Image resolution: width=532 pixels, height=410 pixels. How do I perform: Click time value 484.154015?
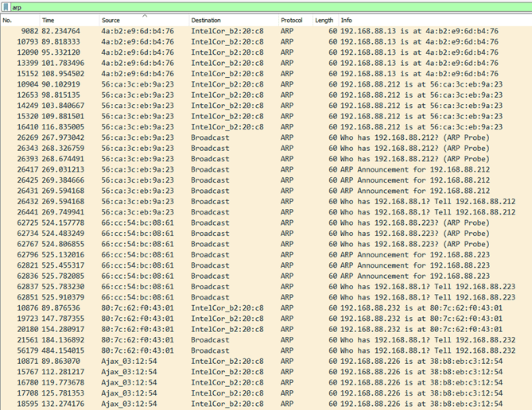pyautogui.click(x=63, y=350)
